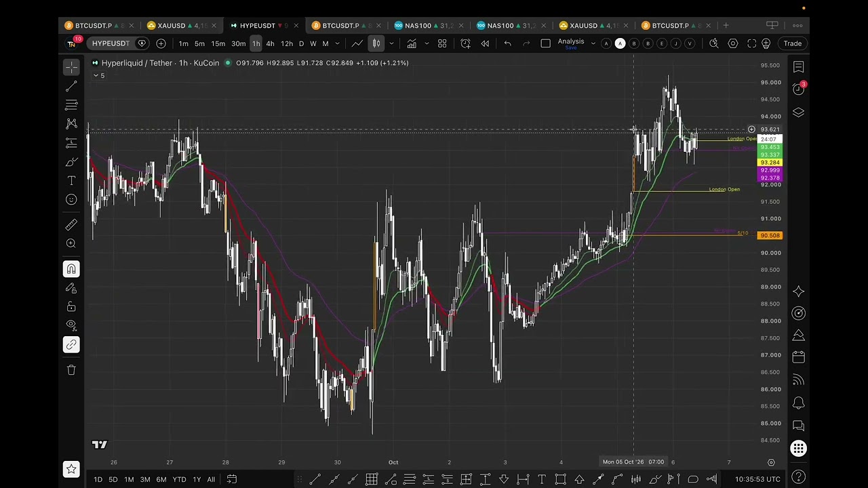The width and height of the screenshot is (868, 488).
Task: Click the orange 90.508 price label
Action: pyautogui.click(x=770, y=235)
